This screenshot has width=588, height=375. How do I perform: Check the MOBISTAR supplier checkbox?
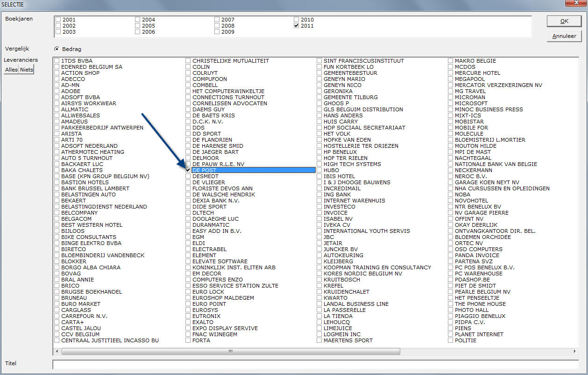450,122
